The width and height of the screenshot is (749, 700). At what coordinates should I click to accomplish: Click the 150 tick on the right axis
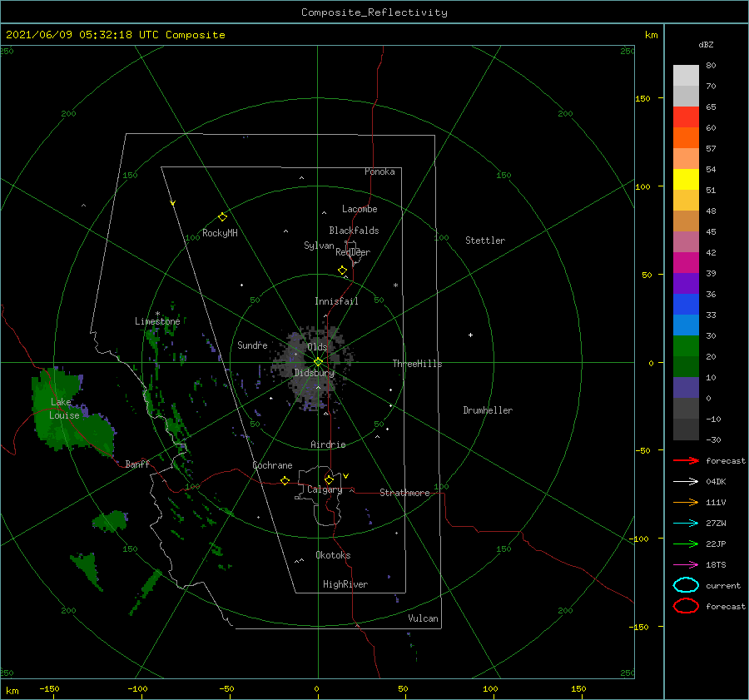(x=643, y=98)
